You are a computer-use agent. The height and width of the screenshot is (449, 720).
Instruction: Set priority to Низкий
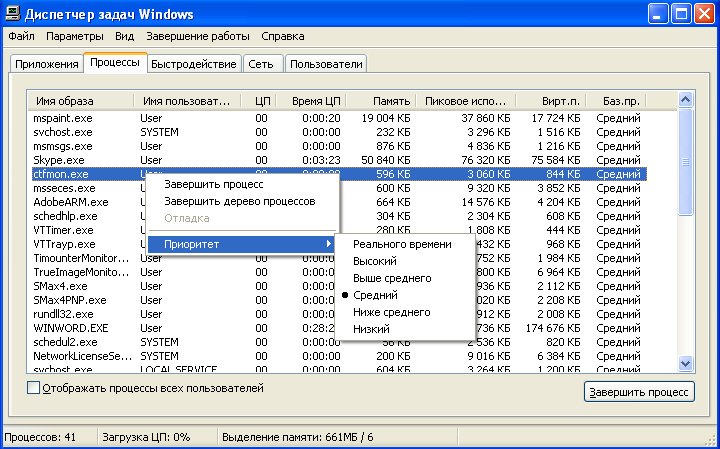point(405,329)
